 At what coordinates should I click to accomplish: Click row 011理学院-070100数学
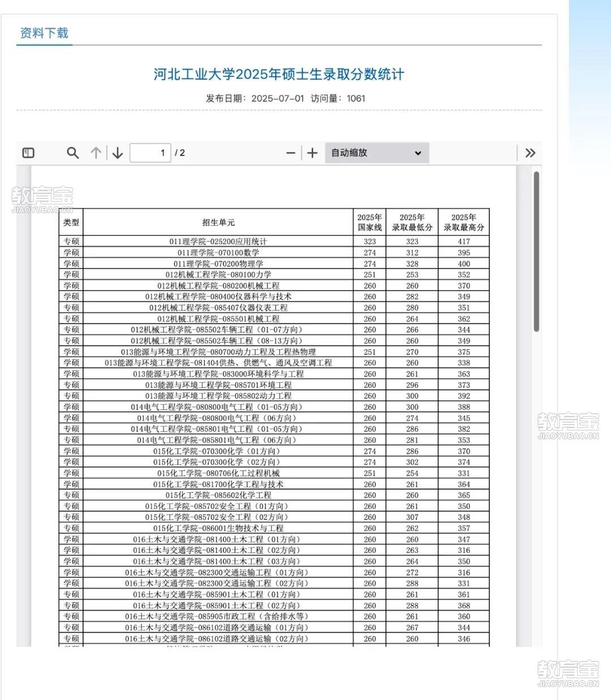(x=274, y=253)
